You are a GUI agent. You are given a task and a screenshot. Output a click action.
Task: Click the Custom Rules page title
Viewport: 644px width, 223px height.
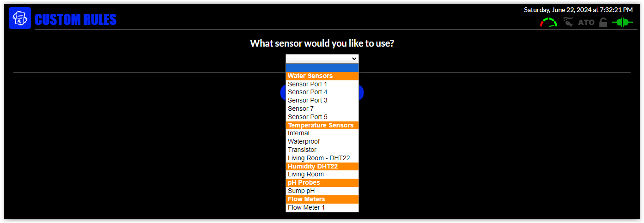point(75,19)
